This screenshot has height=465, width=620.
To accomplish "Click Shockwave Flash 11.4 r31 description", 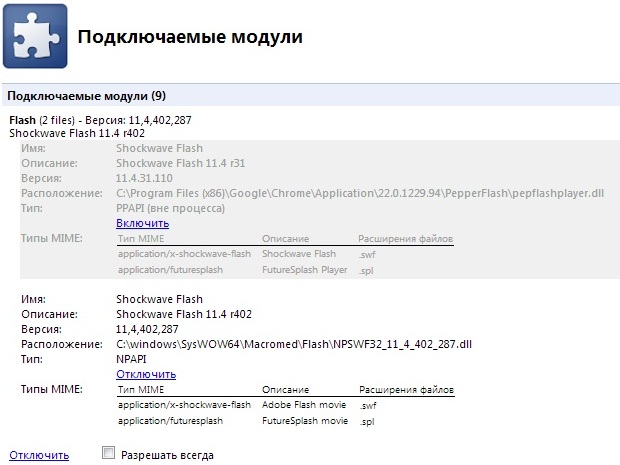I will 181,163.
